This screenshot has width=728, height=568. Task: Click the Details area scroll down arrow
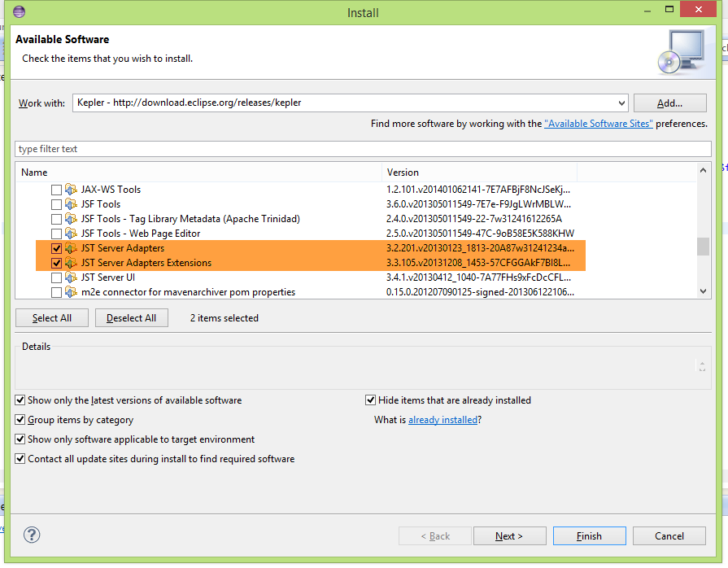click(702, 369)
